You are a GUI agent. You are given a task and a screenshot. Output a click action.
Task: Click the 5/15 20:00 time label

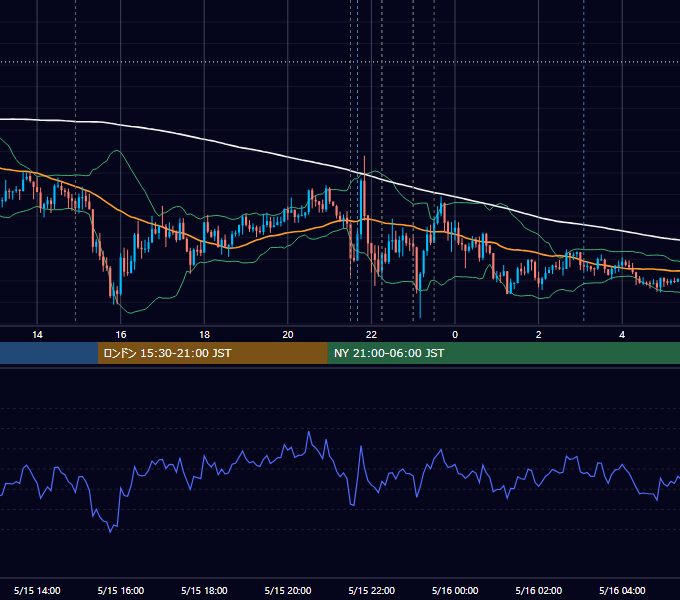point(288,590)
